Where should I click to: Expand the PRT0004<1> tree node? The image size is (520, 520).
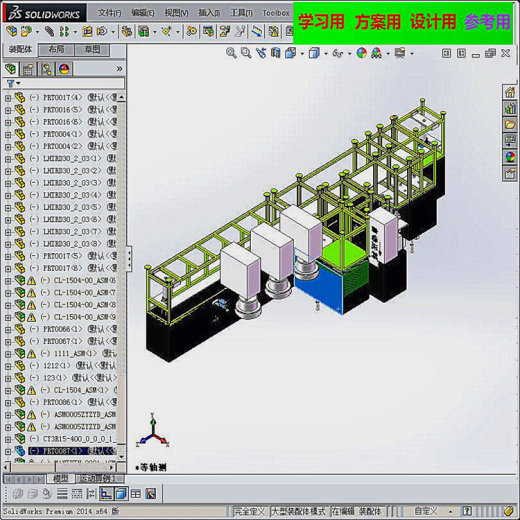[x=8, y=135]
